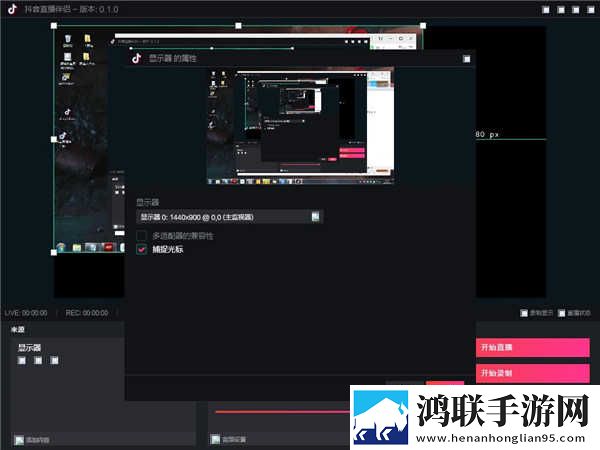600x450 pixels.
Task: Start recording with the 开始录制 button
Action: click(533, 373)
